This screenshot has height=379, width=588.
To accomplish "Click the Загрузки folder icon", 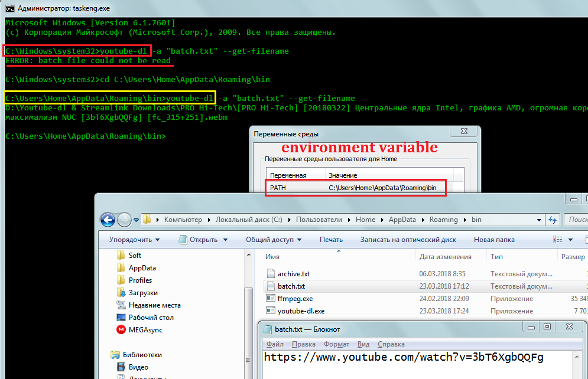I will (121, 292).
